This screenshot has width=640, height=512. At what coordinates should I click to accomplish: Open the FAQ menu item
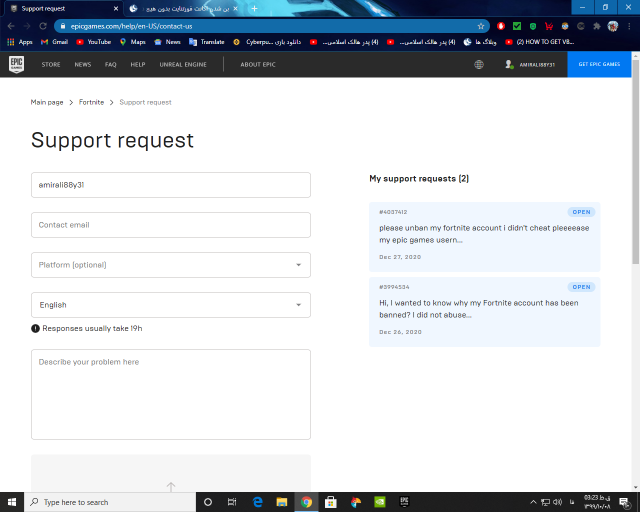(111, 65)
